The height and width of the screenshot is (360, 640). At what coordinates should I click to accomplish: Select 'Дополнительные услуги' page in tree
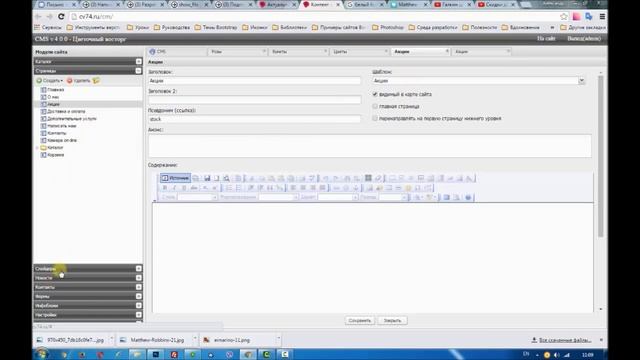72,119
